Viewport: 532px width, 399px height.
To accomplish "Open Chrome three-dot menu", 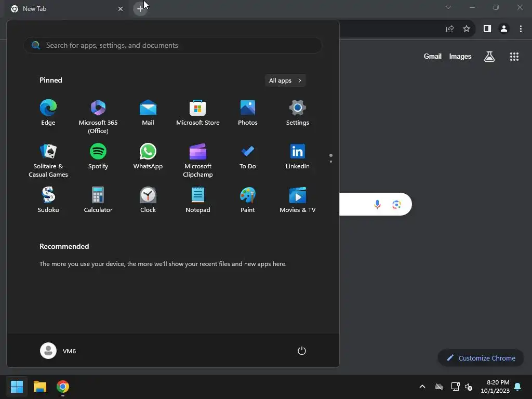I will pos(521,29).
